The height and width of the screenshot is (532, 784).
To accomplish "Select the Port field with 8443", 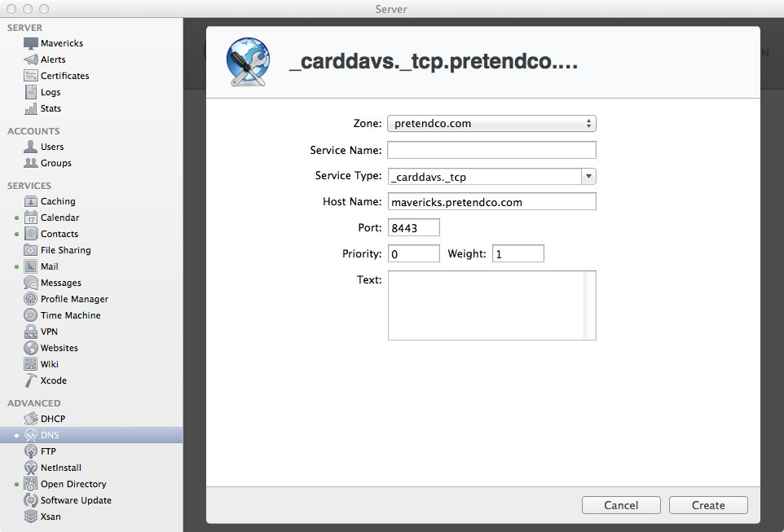I will coord(414,227).
